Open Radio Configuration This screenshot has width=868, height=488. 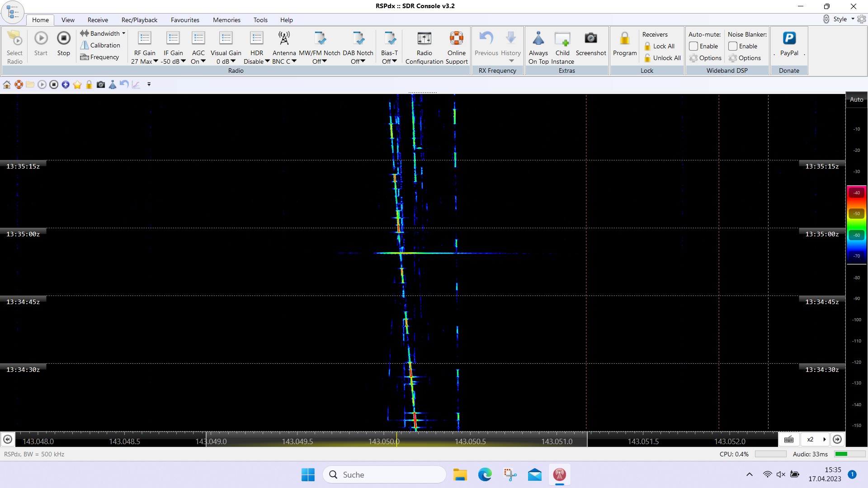(424, 47)
